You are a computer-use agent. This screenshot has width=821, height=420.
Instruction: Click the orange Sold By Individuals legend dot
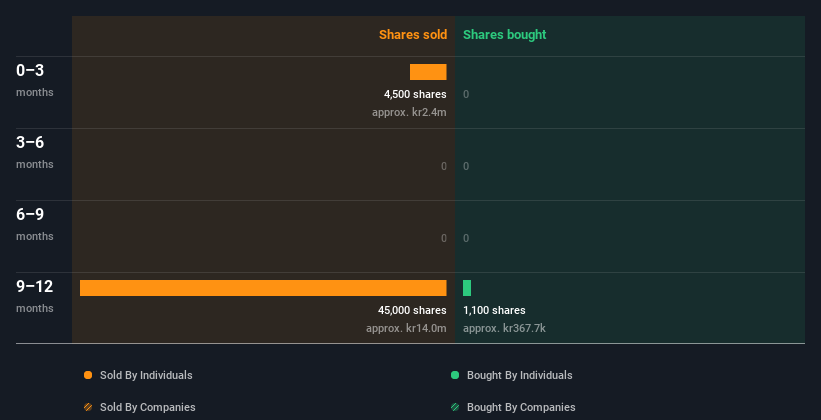click(x=88, y=375)
